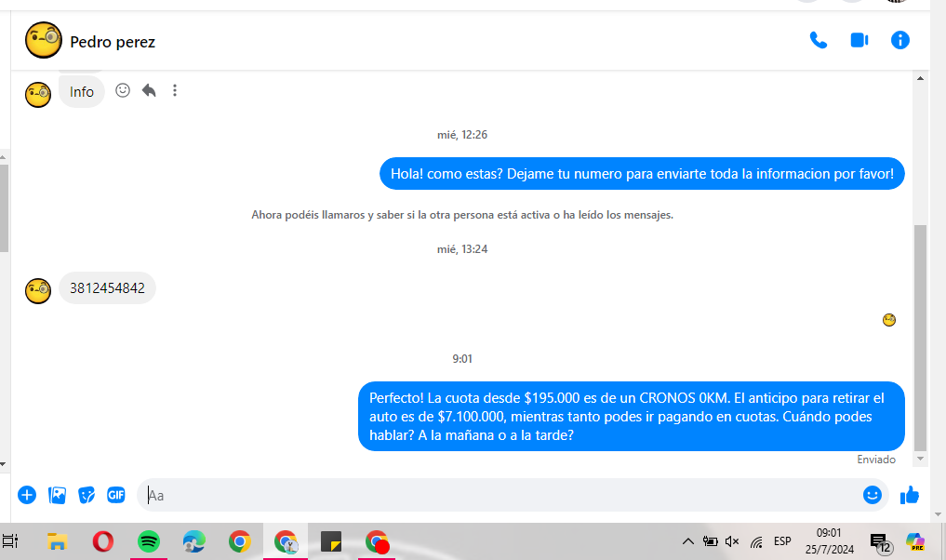Click the mié, 13:24 timestamp
Viewport: 946px width, 560px height.
click(x=462, y=249)
